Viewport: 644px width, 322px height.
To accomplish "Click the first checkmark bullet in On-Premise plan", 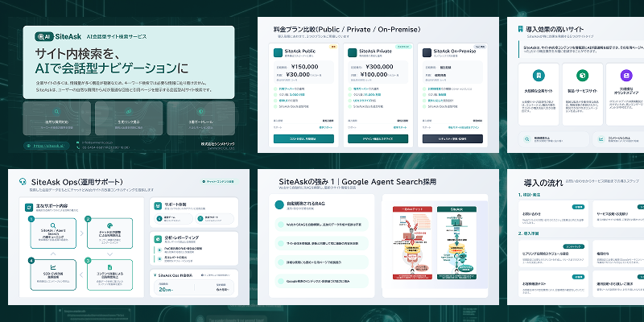I will coord(424,89).
